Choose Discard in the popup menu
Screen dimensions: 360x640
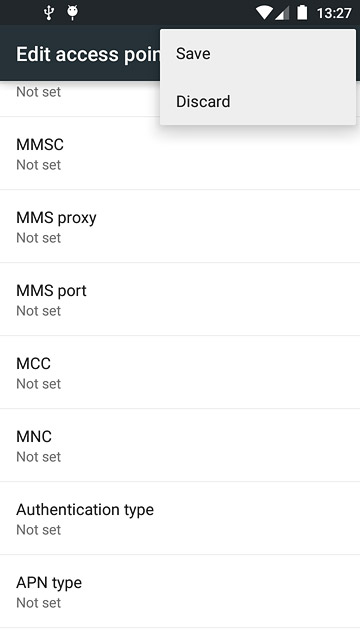258,102
